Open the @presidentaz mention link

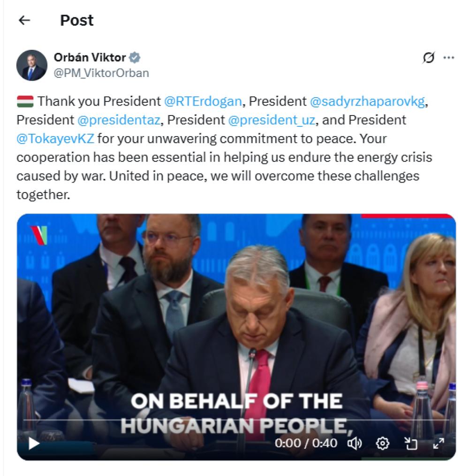coord(119,120)
